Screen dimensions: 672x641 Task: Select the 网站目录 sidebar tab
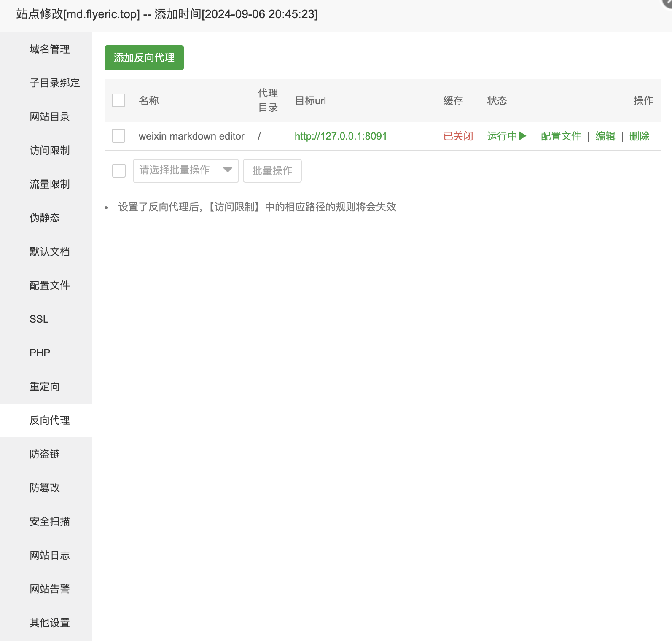pyautogui.click(x=46, y=117)
